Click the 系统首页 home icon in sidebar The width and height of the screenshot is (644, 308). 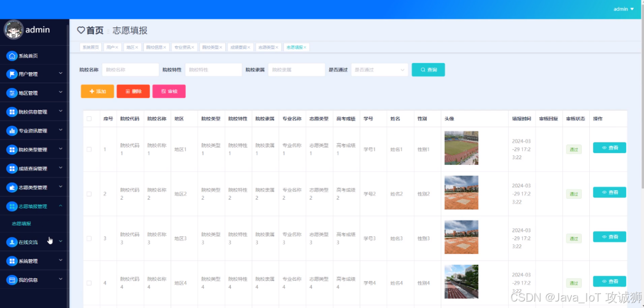[x=12, y=56]
